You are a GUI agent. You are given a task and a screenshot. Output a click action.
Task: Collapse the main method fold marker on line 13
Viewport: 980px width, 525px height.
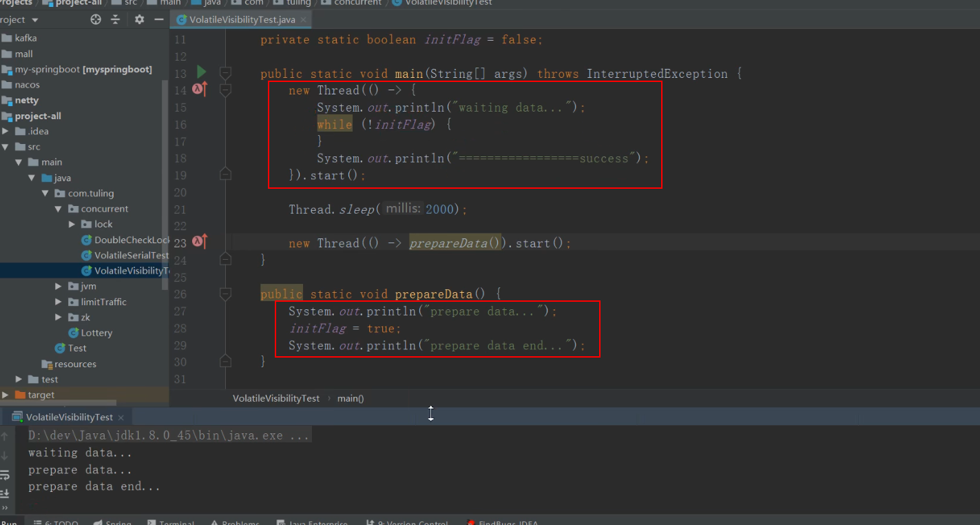(x=225, y=72)
